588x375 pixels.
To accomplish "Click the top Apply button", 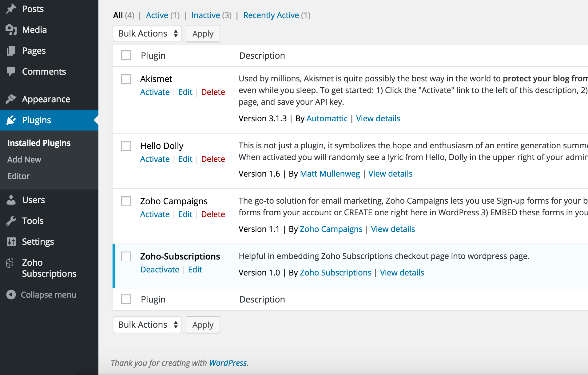I will (x=203, y=33).
